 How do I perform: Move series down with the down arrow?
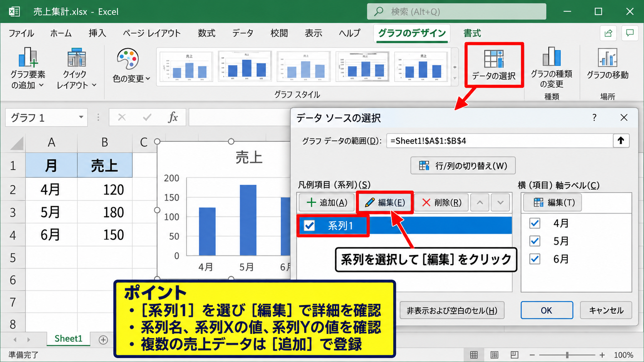point(500,202)
